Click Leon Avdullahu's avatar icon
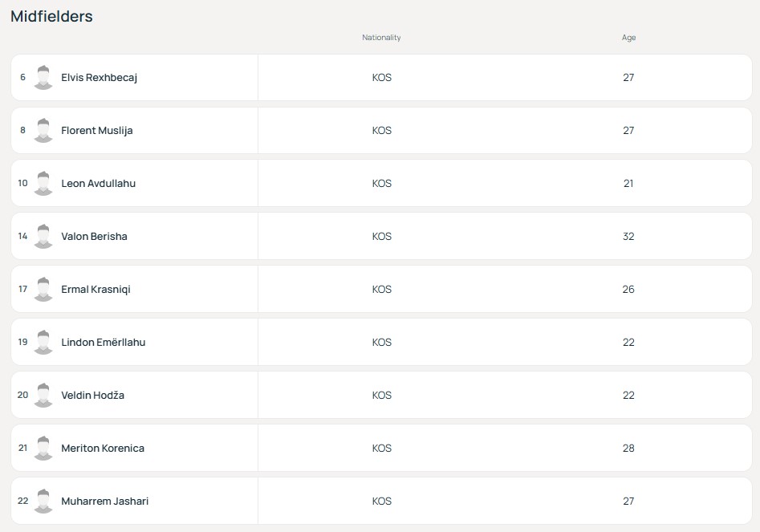Image resolution: width=760 pixels, height=532 pixels. 43,184
